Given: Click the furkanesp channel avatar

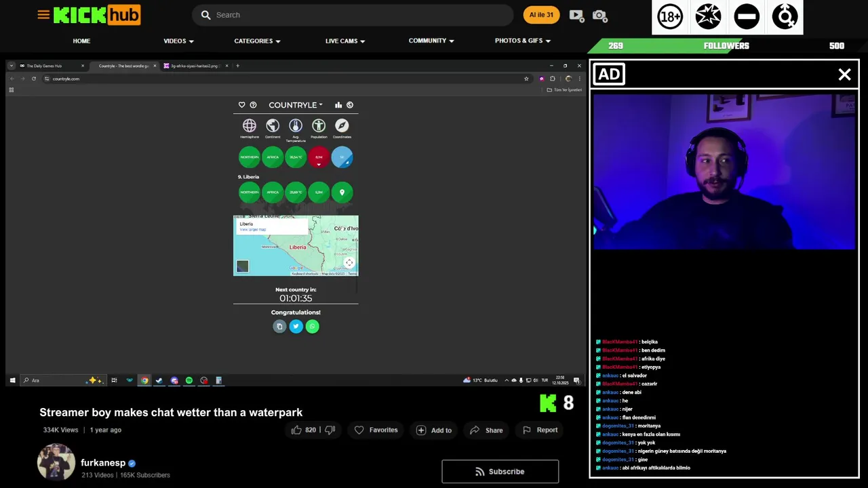Looking at the screenshot, I should [x=56, y=462].
